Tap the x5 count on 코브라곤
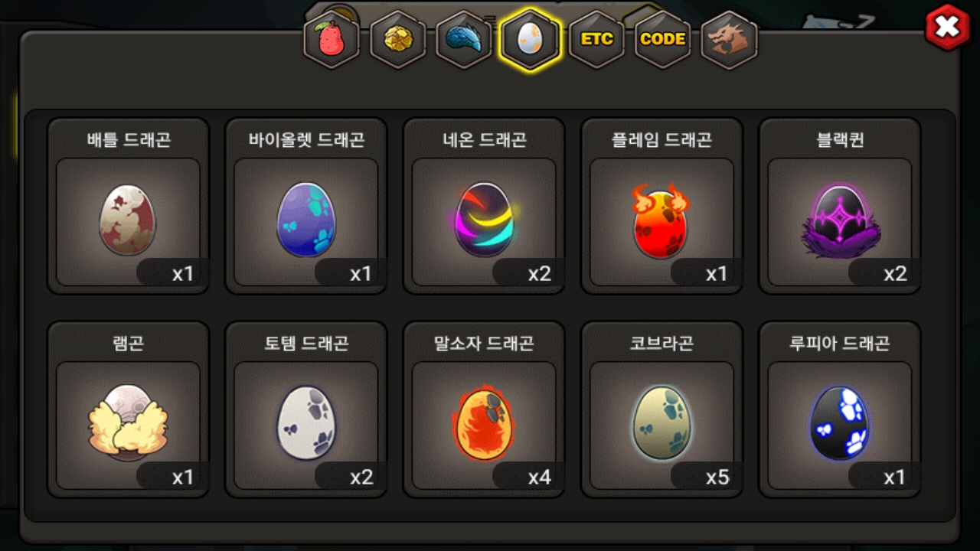Viewport: 980px width, 551px height. click(x=717, y=478)
